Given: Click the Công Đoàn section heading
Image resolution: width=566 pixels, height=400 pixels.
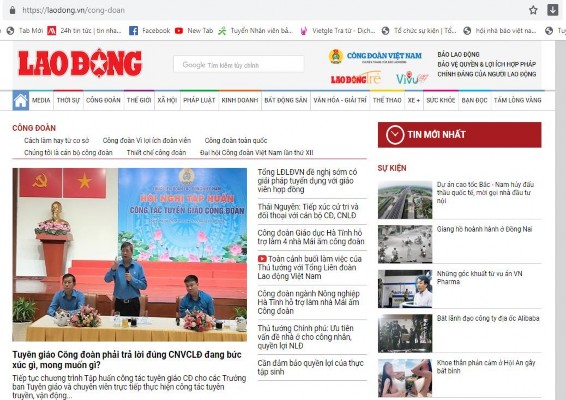Looking at the screenshot, I should coord(34,128).
